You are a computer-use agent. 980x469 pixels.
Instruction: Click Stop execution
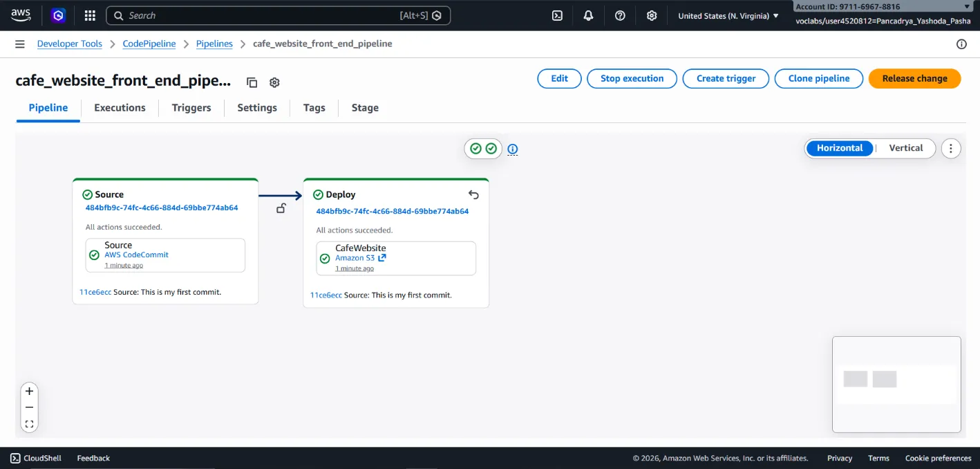tap(632, 79)
